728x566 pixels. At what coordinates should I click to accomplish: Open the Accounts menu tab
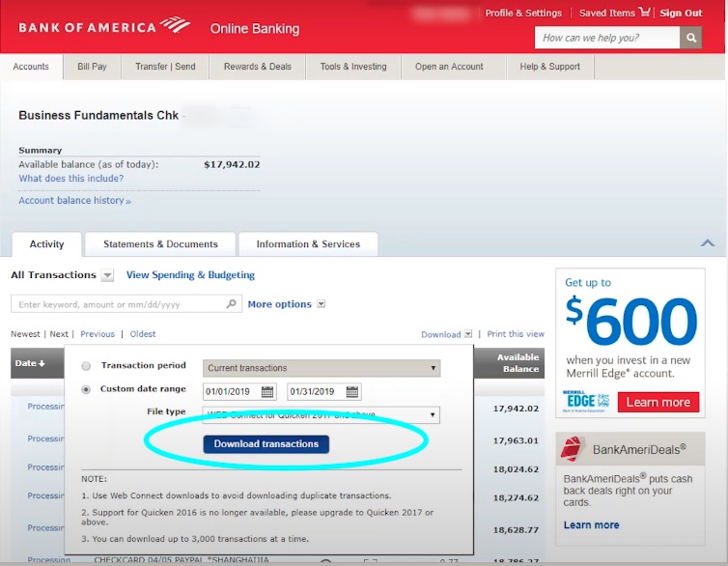(31, 67)
